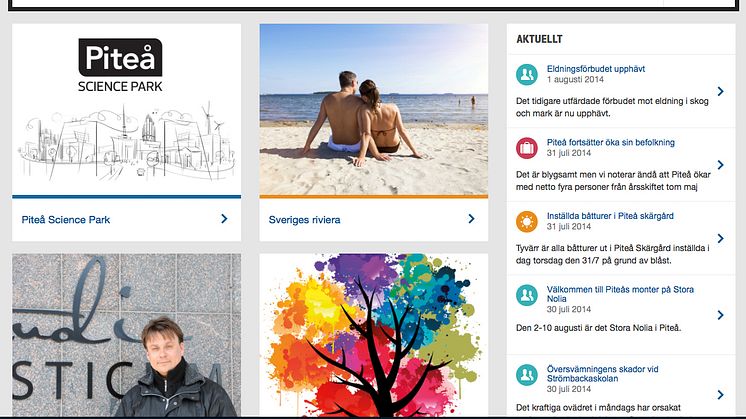Image resolution: width=746 pixels, height=419 pixels.
Task: Open the Eldningsförbudet upphävt headline
Action: [x=596, y=69]
